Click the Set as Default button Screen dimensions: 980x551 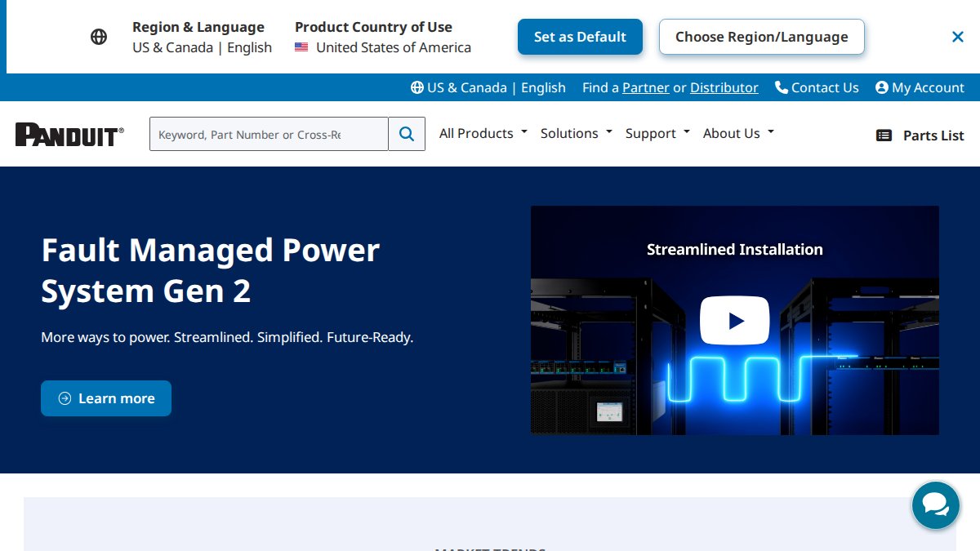(580, 37)
